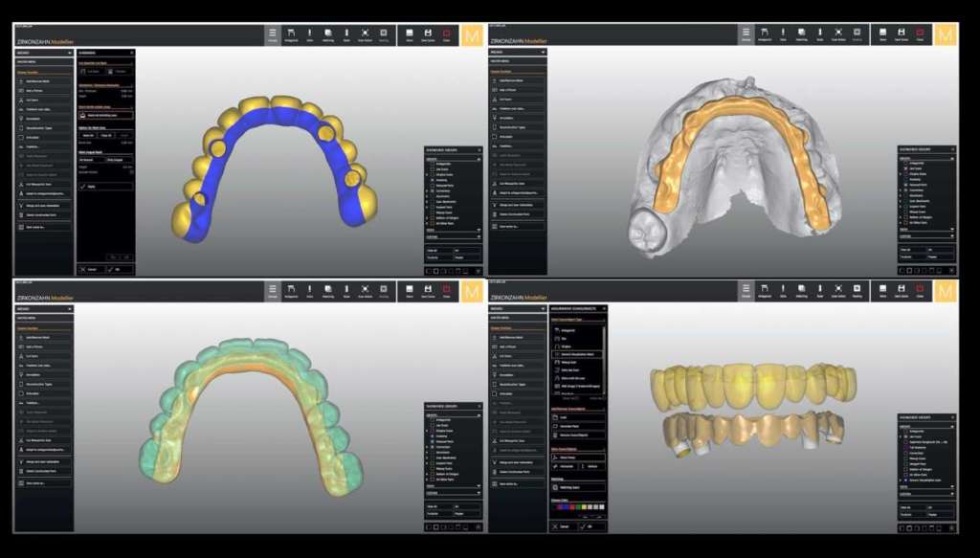Toggle Jaw Scans checkbox in grey jaw scan window
980x558 pixels.
pos(904,168)
